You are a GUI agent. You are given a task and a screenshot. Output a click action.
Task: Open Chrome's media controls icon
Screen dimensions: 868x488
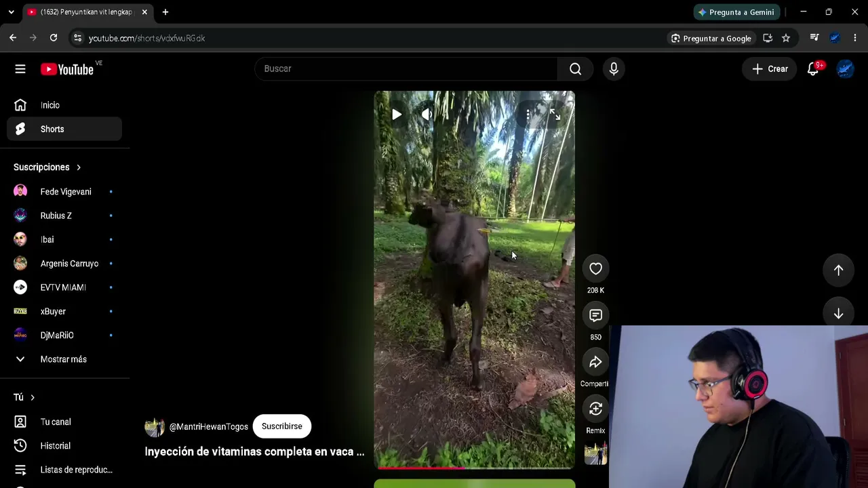click(814, 38)
